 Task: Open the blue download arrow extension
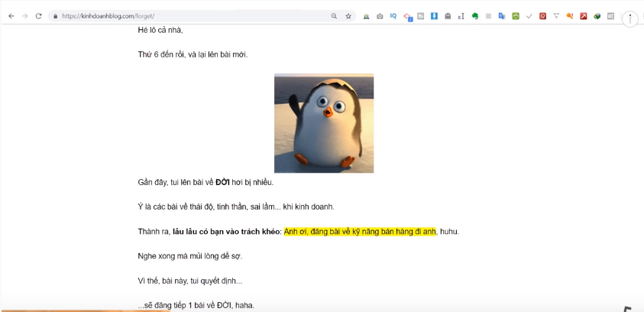click(434, 16)
